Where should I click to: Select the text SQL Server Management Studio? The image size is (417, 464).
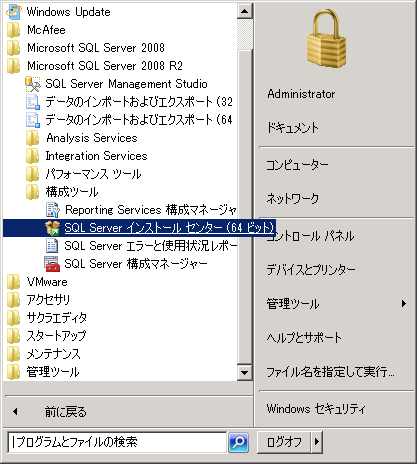point(126,84)
